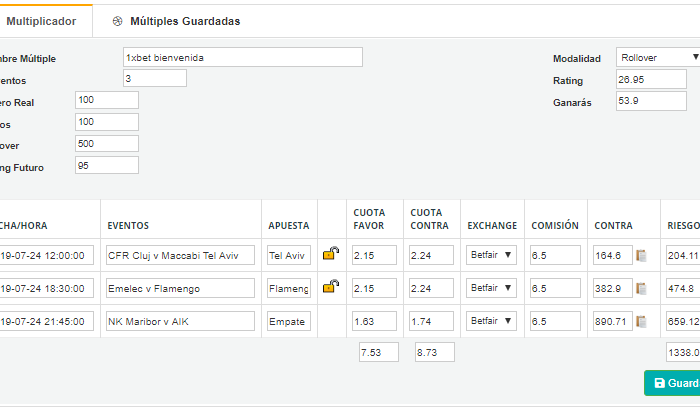Viewport: 700px width, 413px height.
Task: Click the Guardar save button
Action: (x=672, y=383)
